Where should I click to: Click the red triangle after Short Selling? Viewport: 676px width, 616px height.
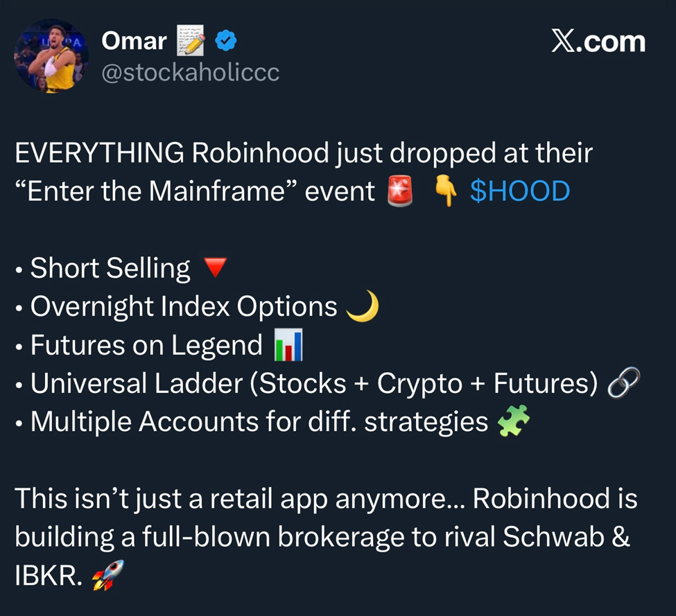(x=215, y=267)
